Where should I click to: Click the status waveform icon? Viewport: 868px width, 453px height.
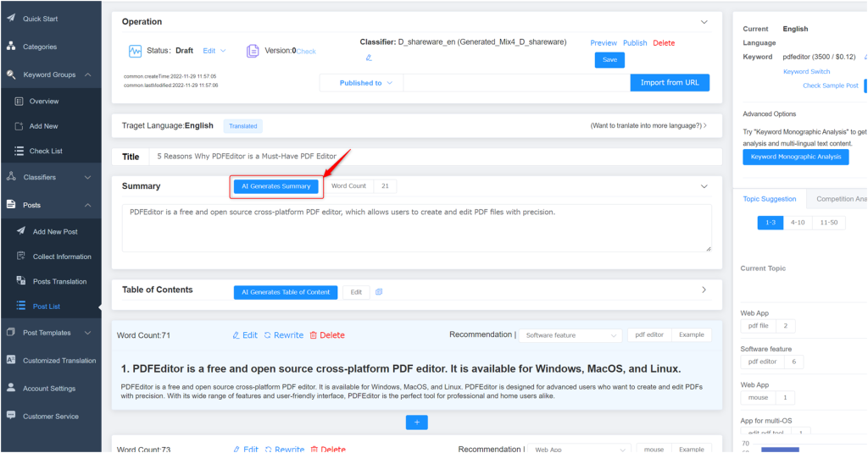pyautogui.click(x=135, y=51)
